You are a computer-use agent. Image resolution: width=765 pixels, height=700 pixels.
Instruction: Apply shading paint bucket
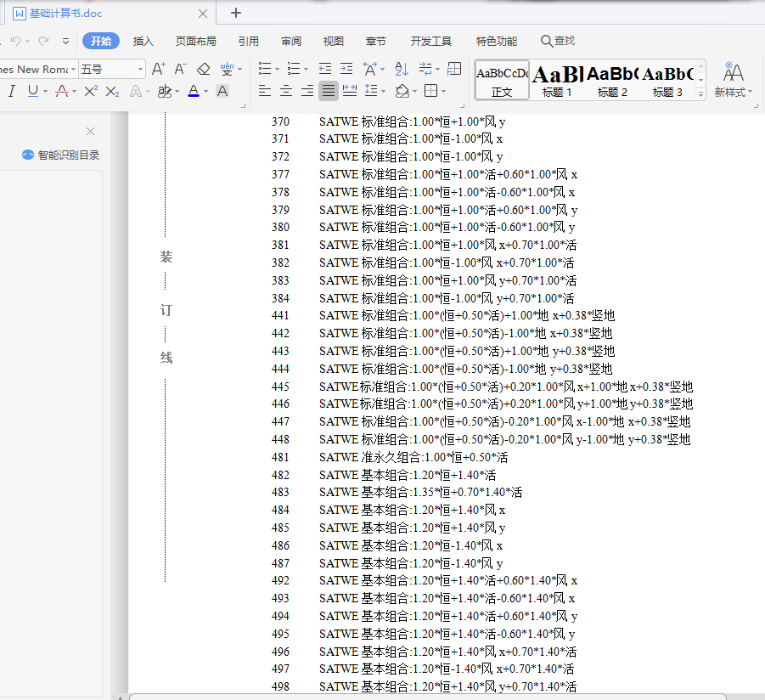pos(402,91)
